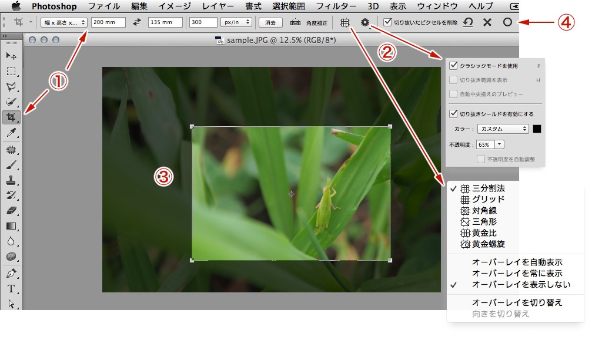Open the Photoshop application menu

point(54,6)
